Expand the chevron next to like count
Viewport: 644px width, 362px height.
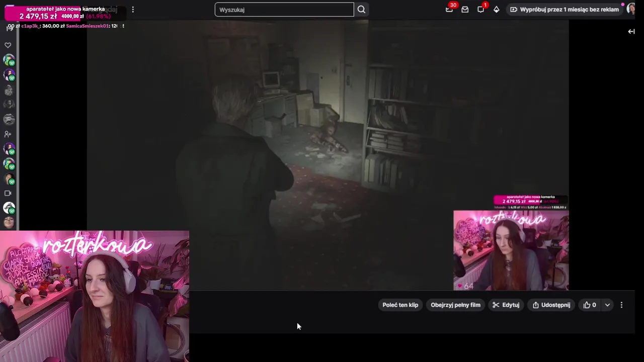tap(607, 305)
